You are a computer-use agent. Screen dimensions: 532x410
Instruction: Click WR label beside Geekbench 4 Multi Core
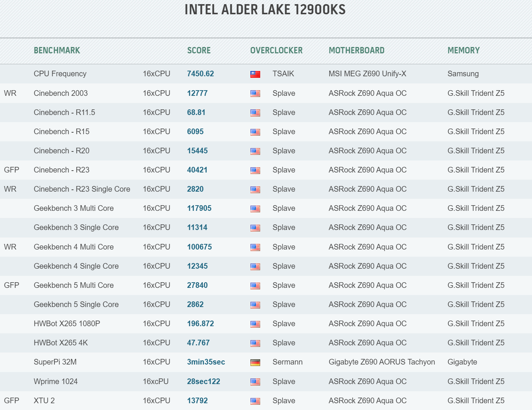[10, 247]
